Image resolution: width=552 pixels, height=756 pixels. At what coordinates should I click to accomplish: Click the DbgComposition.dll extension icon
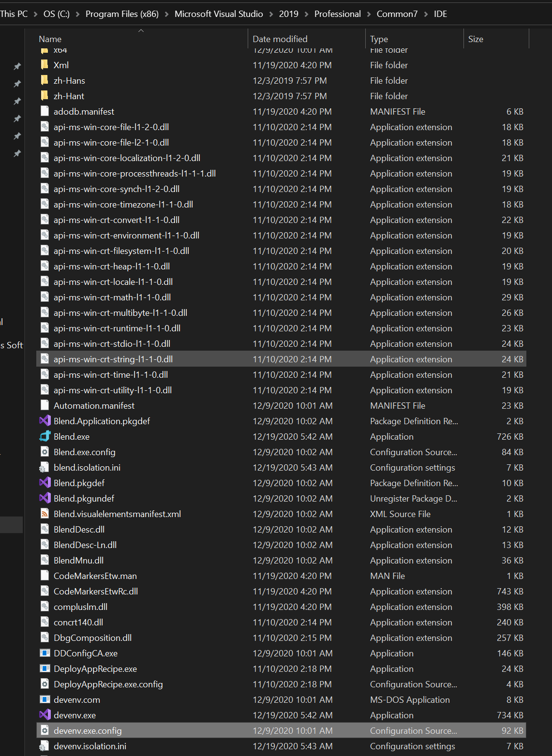click(x=45, y=637)
